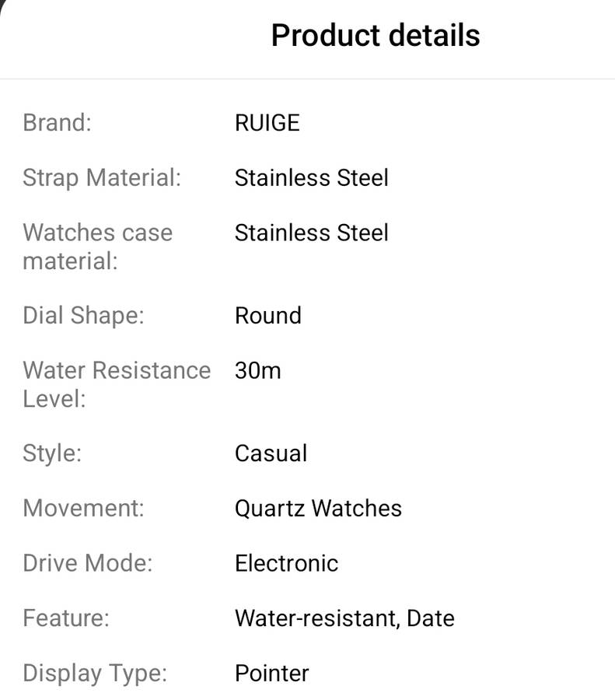
Task: Click the Product details heading
Action: click(376, 36)
